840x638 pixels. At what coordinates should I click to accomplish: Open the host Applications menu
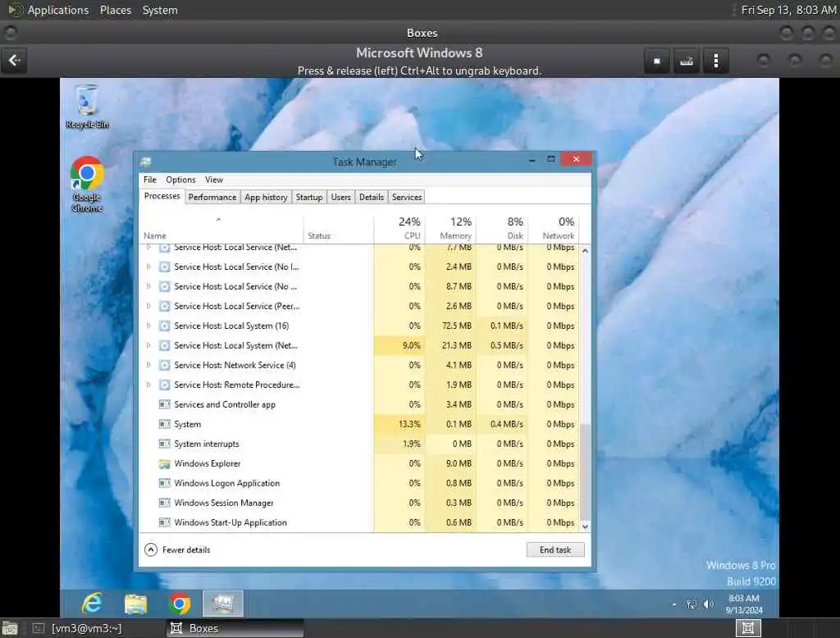(x=58, y=10)
